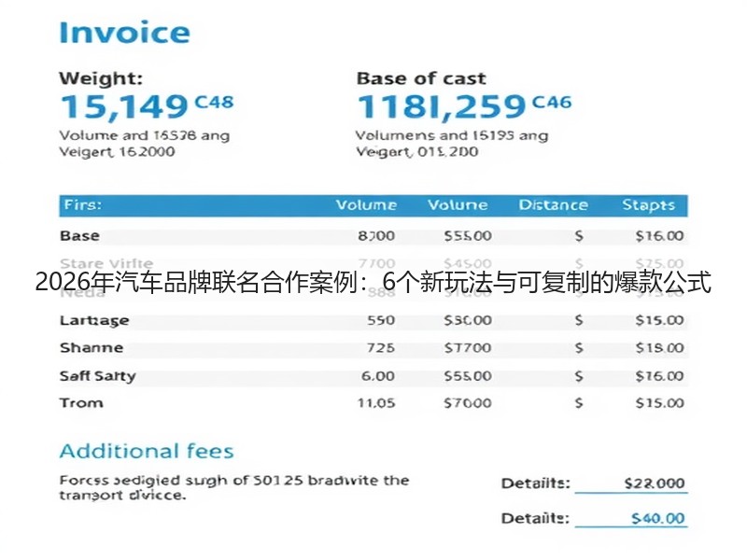Click the $22.000 details field

(x=631, y=483)
